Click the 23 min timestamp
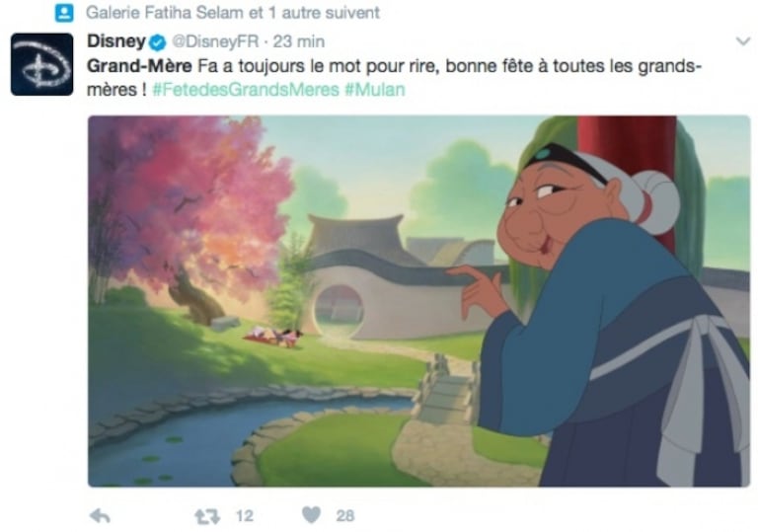 coord(298,41)
